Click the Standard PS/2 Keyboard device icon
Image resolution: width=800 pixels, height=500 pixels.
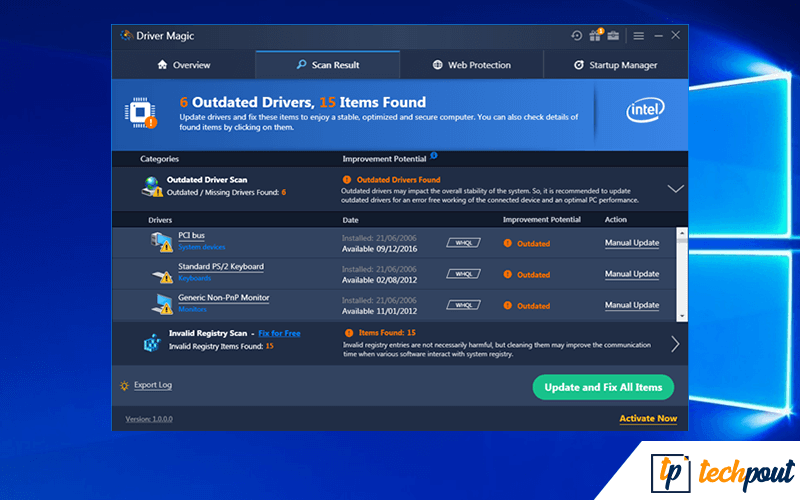point(163,276)
